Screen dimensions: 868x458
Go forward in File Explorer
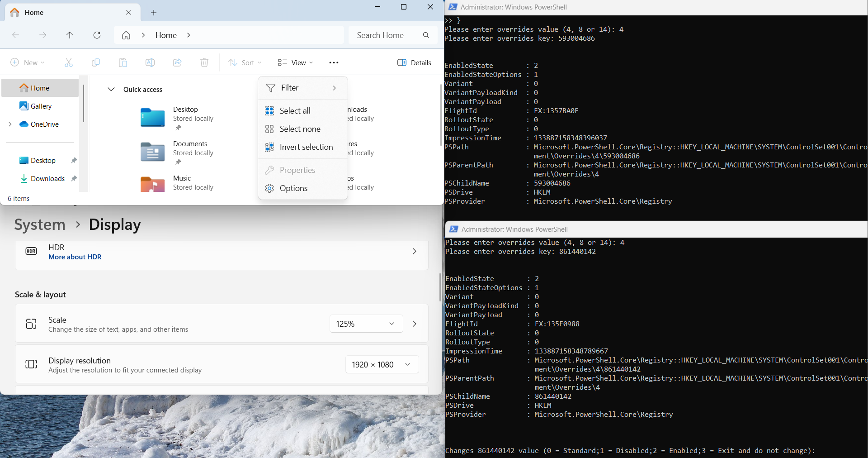point(43,35)
